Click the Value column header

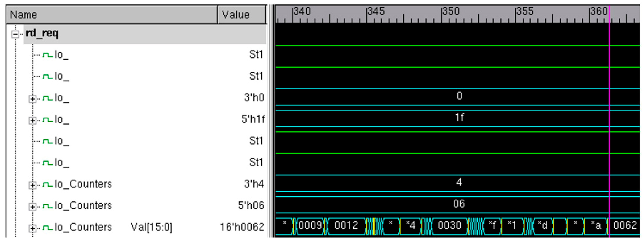click(242, 15)
